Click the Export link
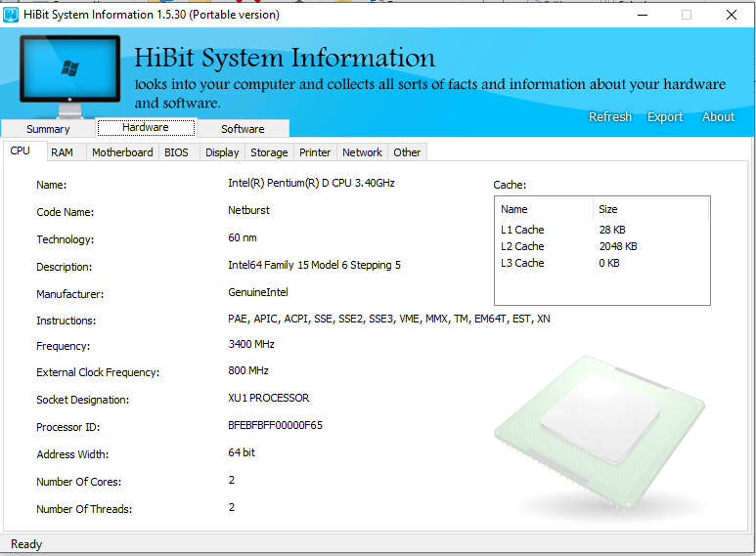The height and width of the screenshot is (556, 756). (665, 117)
